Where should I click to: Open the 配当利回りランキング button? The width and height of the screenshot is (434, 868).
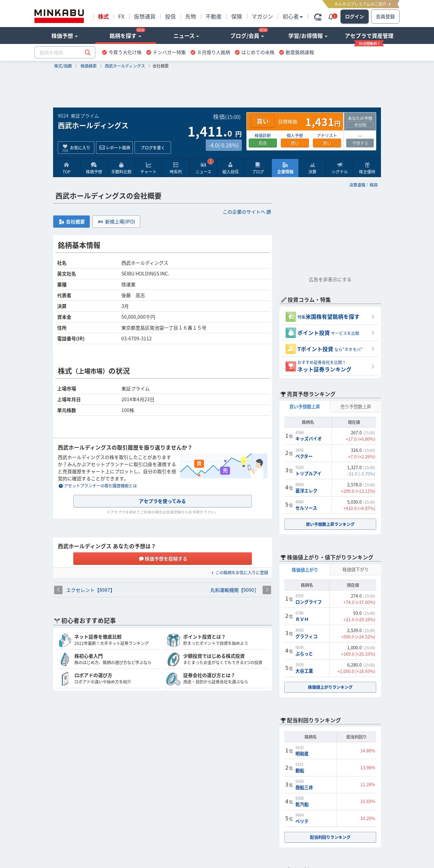(x=330, y=837)
